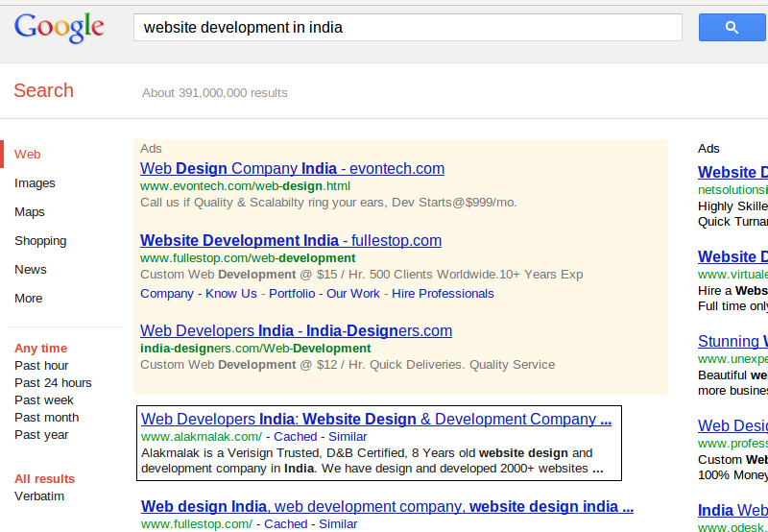Click the Our Work sitelink
The height and width of the screenshot is (532, 768).
(353, 294)
